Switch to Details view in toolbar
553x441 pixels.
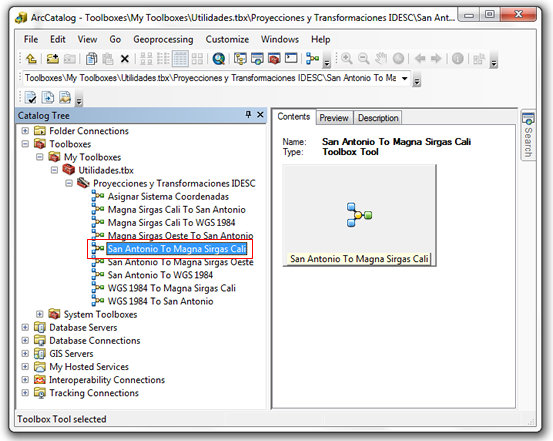tap(180, 59)
